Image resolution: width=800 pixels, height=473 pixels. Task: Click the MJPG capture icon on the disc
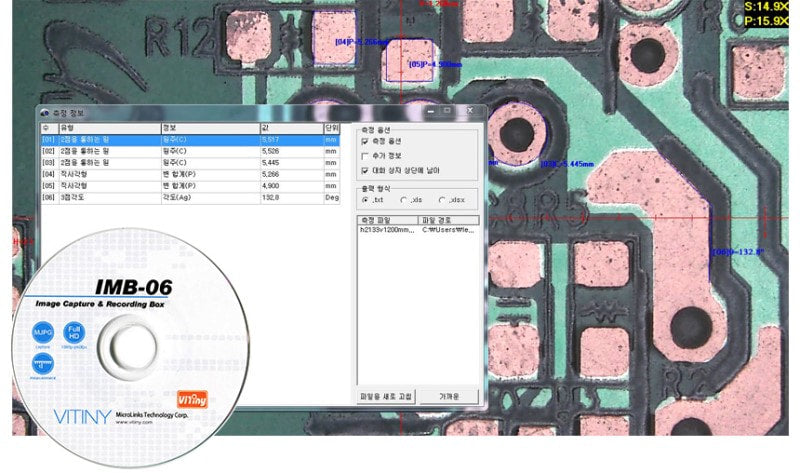[44, 330]
